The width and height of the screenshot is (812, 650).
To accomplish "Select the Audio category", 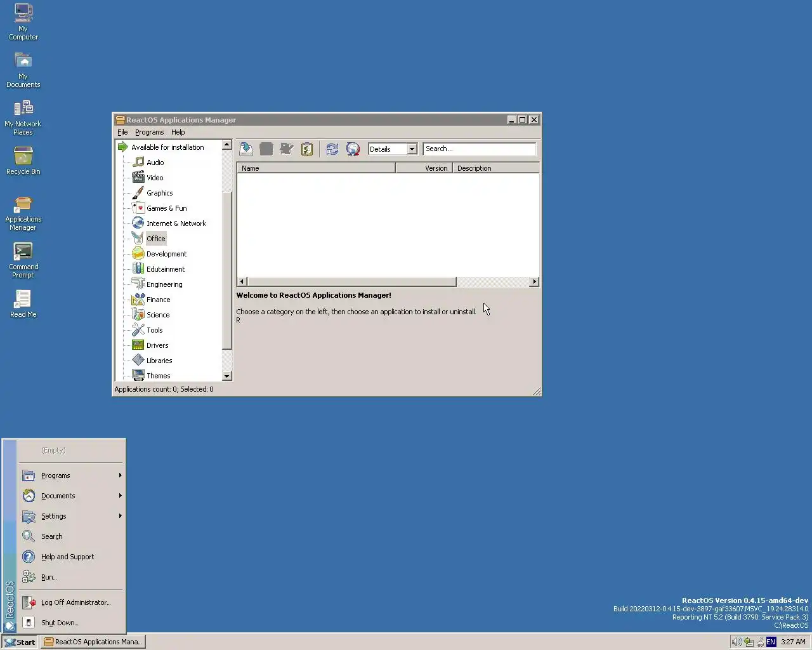I will (155, 162).
